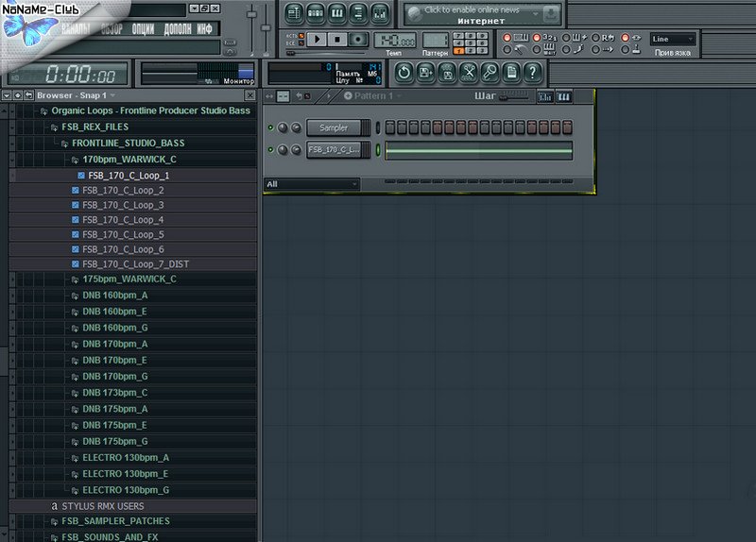
Task: Select FSB_170_C_Loop_4 in browser
Action: (123, 220)
